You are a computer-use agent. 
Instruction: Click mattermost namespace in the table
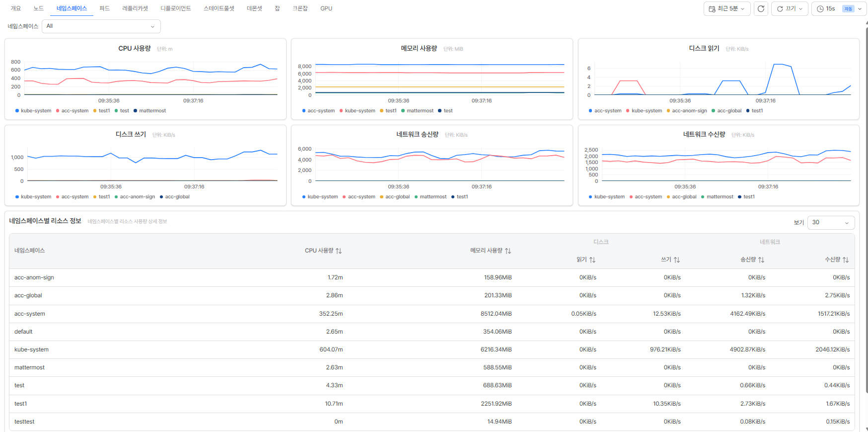[29, 367]
